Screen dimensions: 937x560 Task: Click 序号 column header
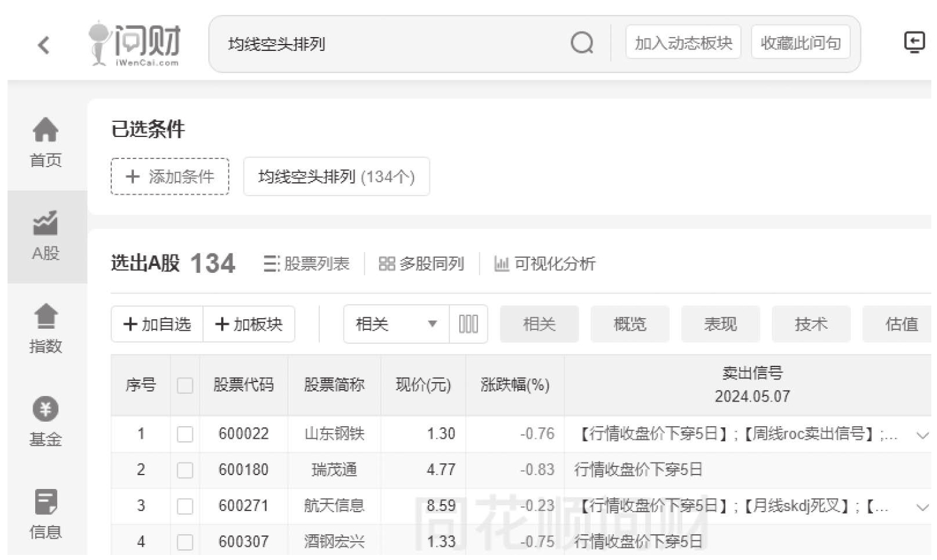[x=141, y=385]
